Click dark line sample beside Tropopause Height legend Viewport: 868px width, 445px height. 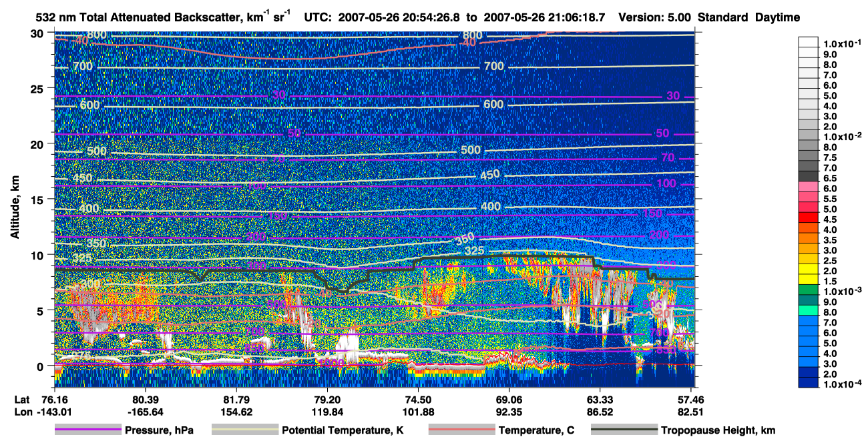[624, 430]
